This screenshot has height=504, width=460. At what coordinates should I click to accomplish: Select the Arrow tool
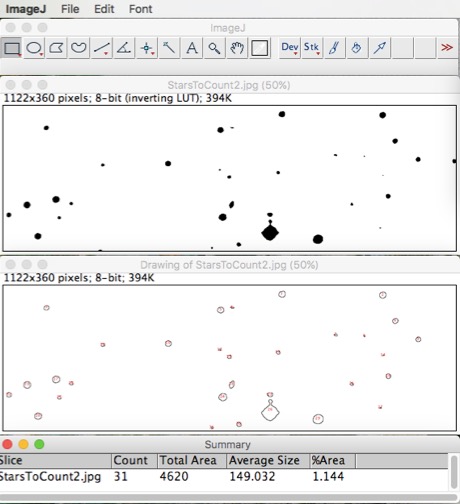pos(380,48)
